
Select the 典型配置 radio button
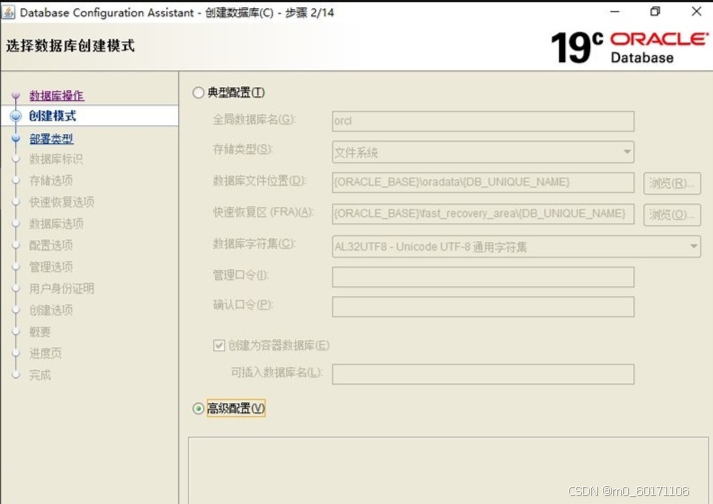tap(198, 93)
